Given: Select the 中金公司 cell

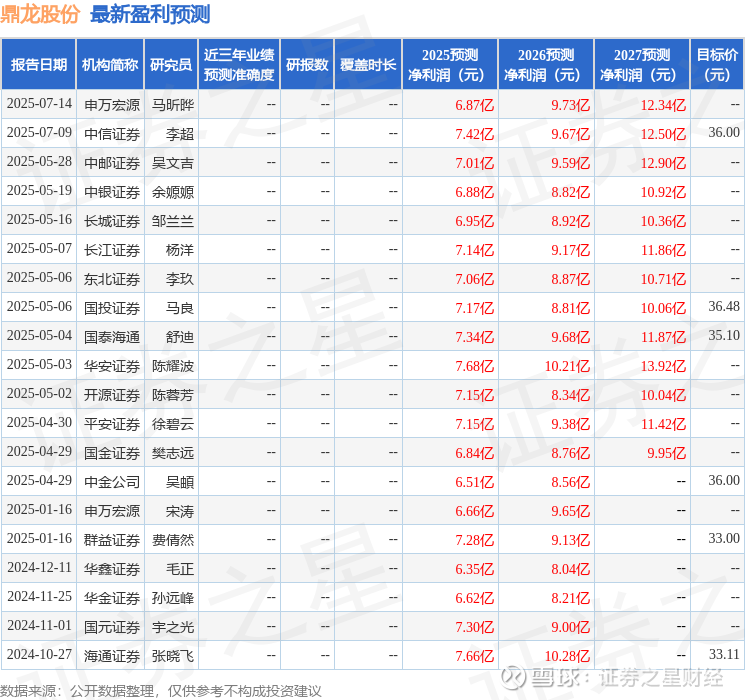Looking at the screenshot, I should pos(112,482).
